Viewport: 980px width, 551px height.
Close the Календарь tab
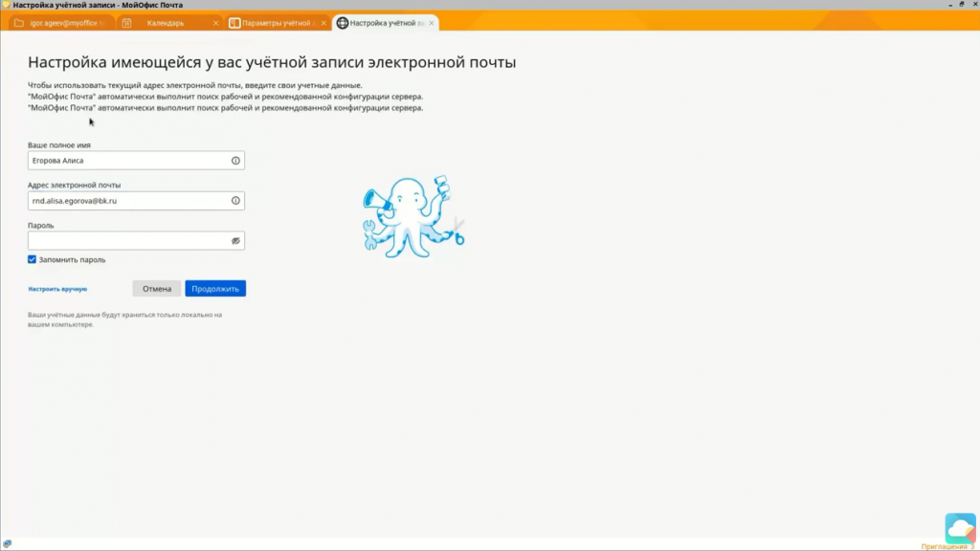coord(215,23)
